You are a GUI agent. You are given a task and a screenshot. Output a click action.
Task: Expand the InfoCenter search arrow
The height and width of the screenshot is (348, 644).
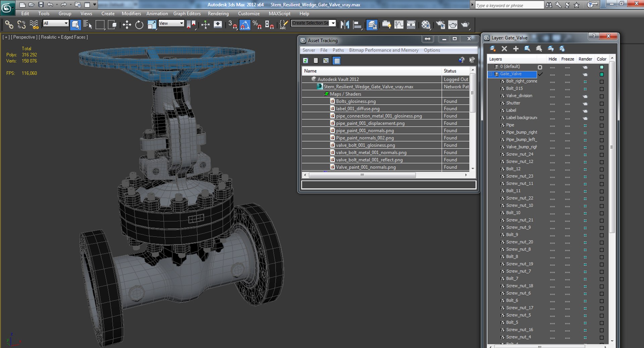[472, 5]
